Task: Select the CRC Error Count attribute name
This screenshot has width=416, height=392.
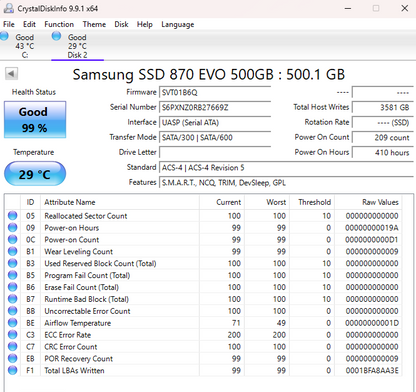Action: 71,347
